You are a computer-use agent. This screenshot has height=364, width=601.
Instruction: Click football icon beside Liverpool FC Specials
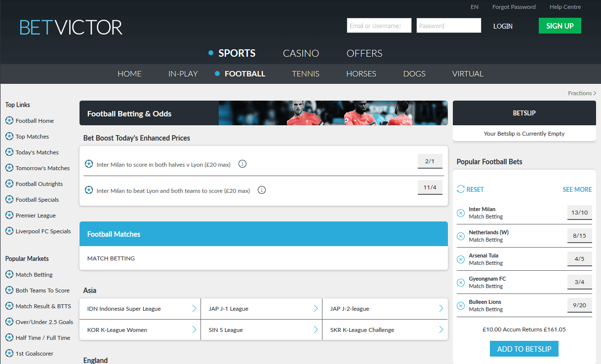point(9,231)
